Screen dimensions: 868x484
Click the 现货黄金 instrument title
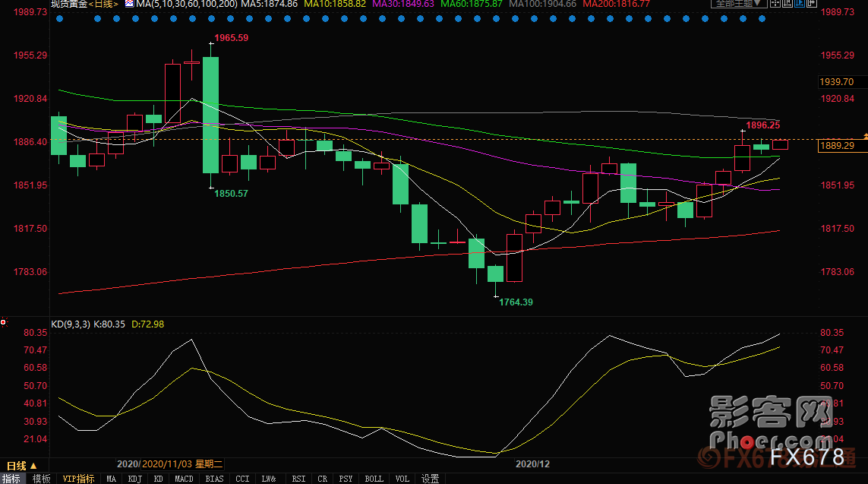click(x=68, y=4)
